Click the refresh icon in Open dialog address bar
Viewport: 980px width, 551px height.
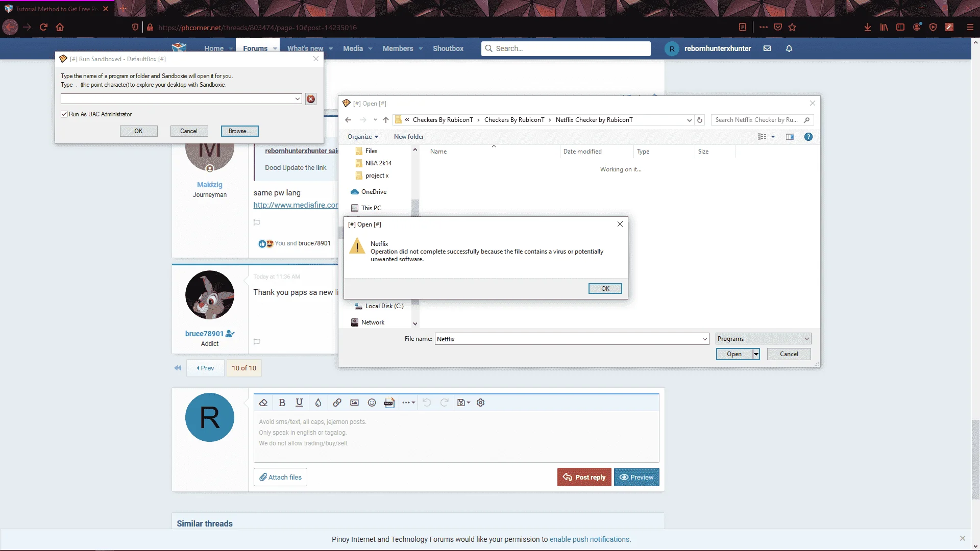tap(700, 120)
